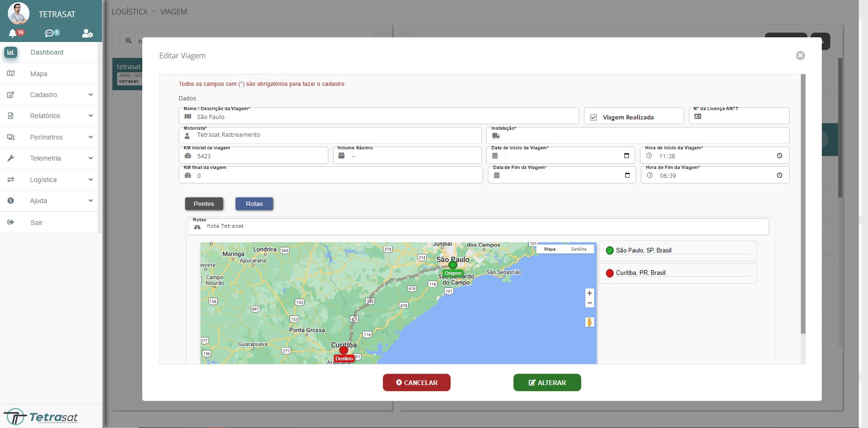Click the Hora de Início da Viagem field
The height and width of the screenshot is (428, 868).
(x=715, y=155)
